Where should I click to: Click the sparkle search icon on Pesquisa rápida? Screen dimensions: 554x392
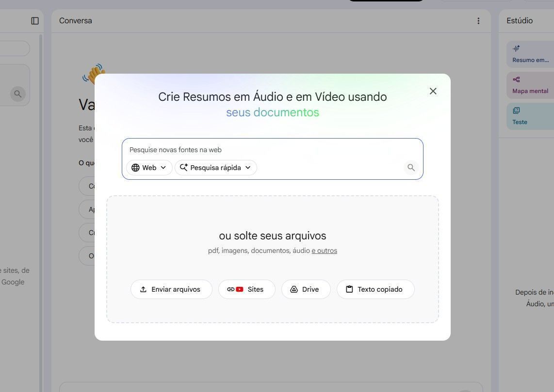[x=184, y=167]
